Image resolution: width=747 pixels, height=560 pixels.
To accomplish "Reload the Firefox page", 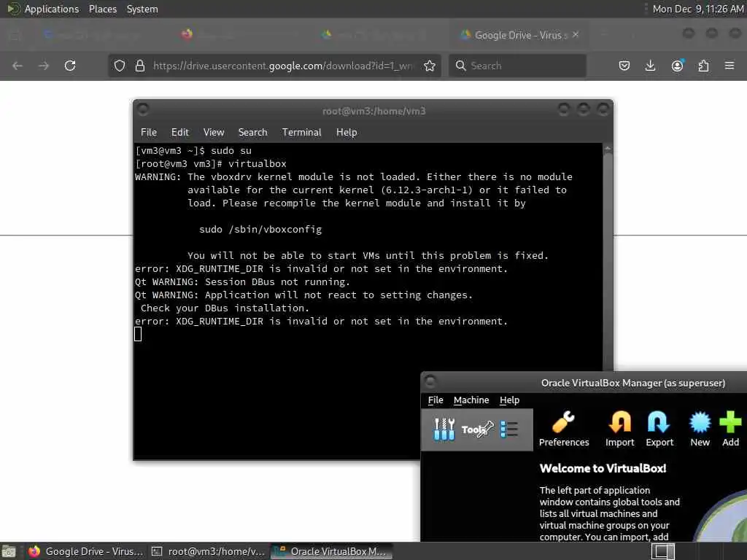I will pyautogui.click(x=70, y=65).
